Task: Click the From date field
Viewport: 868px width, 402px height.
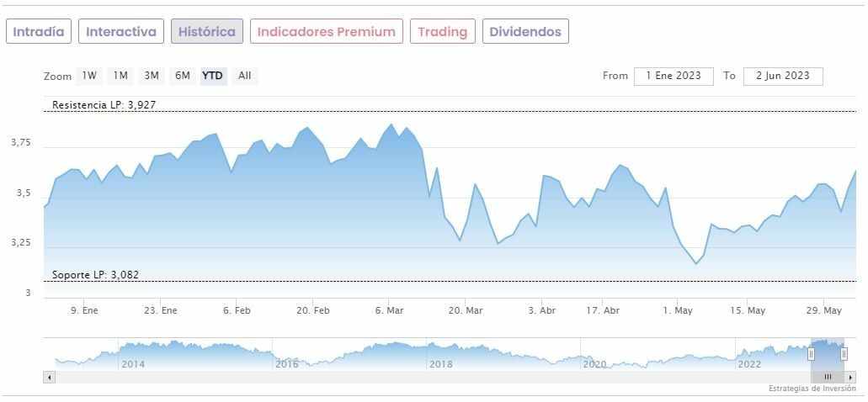Action: [674, 76]
